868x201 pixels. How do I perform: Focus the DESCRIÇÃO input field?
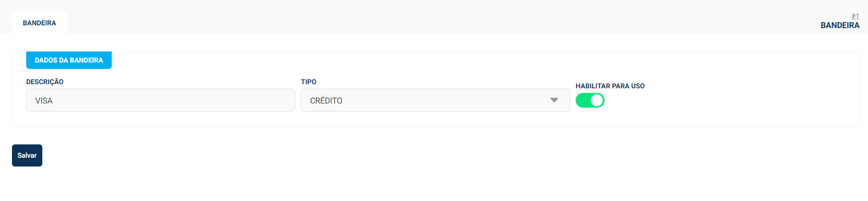(x=160, y=100)
